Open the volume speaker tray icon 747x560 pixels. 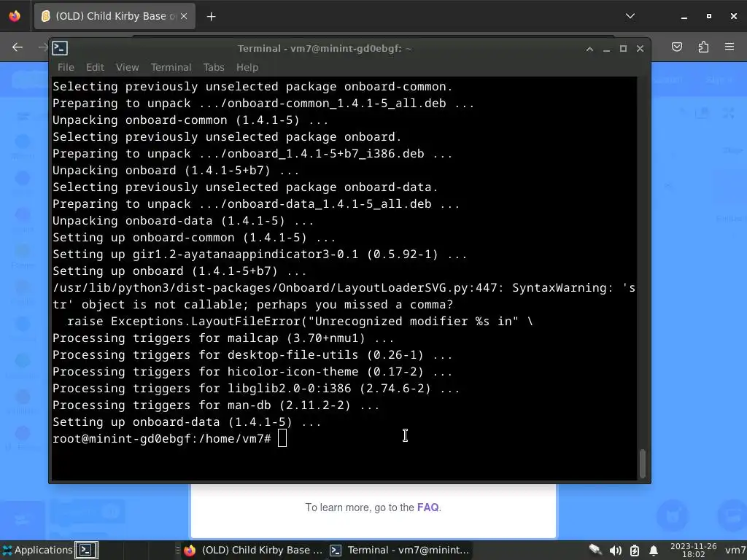click(x=615, y=551)
